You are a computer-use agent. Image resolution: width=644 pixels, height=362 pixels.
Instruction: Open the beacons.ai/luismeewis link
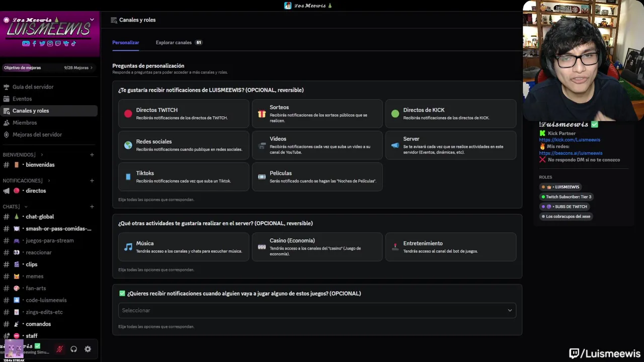[x=571, y=153]
